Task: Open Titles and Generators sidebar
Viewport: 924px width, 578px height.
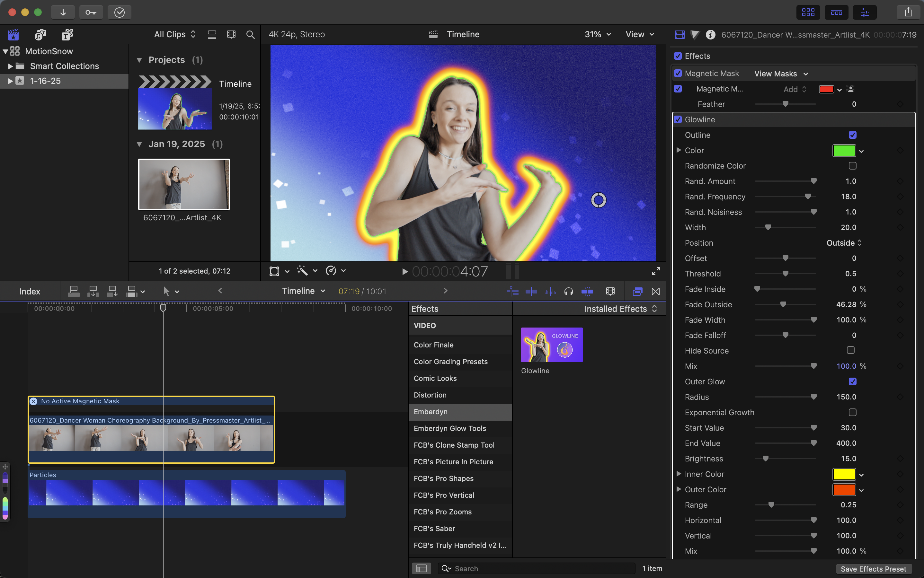Action: pos(67,34)
